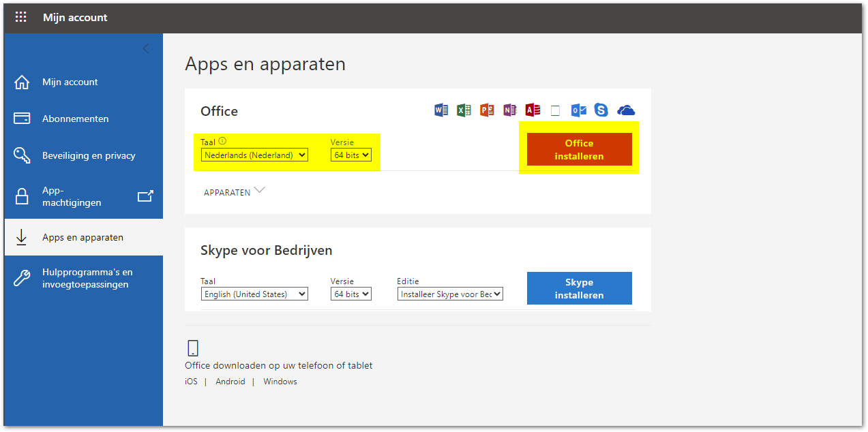This screenshot has width=868, height=432.
Task: Open Hulpprogramma's en invoegtoepassingen
Action: pos(83,278)
